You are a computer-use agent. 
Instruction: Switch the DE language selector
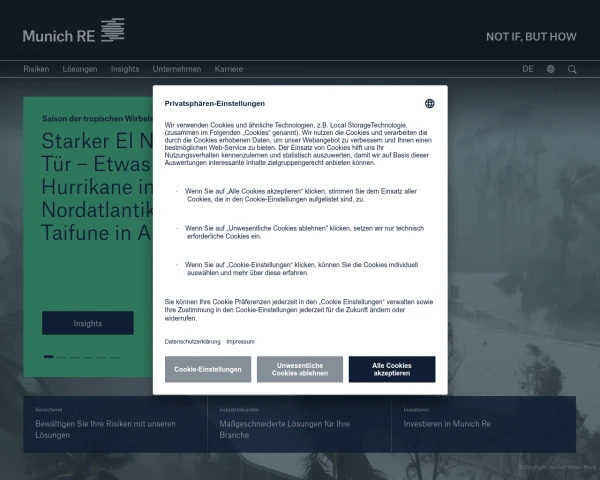pyautogui.click(x=528, y=69)
